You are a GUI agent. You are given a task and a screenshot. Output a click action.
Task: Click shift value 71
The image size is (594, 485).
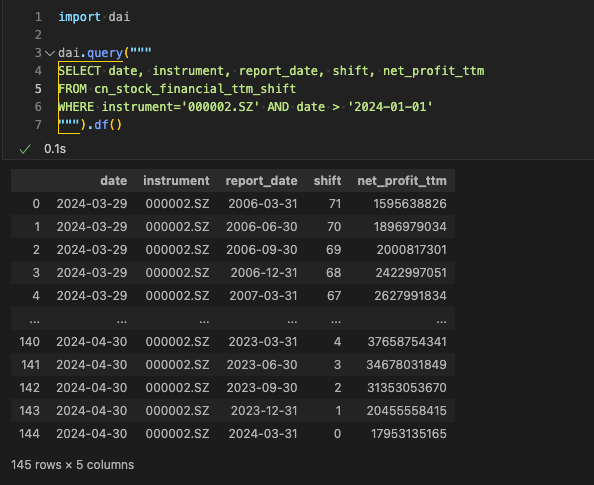tap(335, 204)
